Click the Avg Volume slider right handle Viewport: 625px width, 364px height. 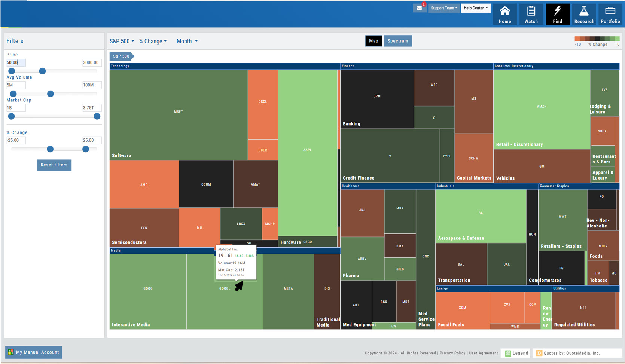click(x=51, y=94)
